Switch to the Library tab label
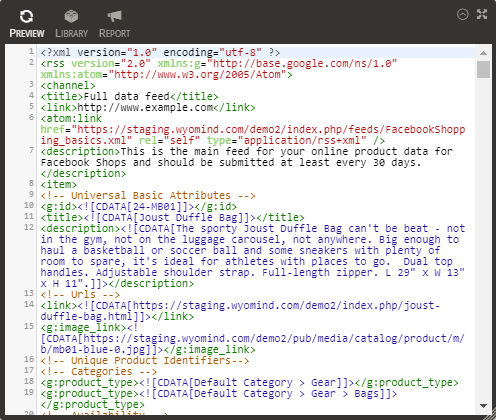Image resolution: width=496 pixels, height=420 pixels. [71, 33]
